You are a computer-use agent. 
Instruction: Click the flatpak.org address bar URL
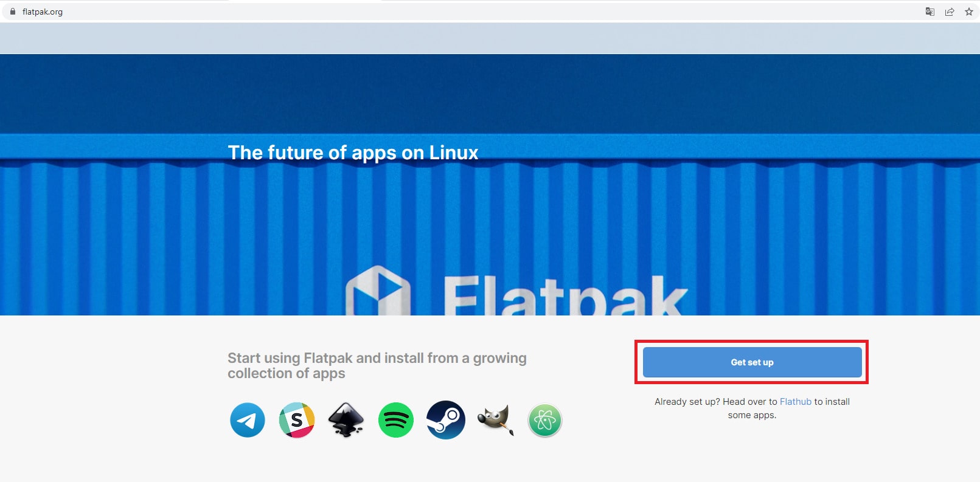pyautogui.click(x=43, y=12)
